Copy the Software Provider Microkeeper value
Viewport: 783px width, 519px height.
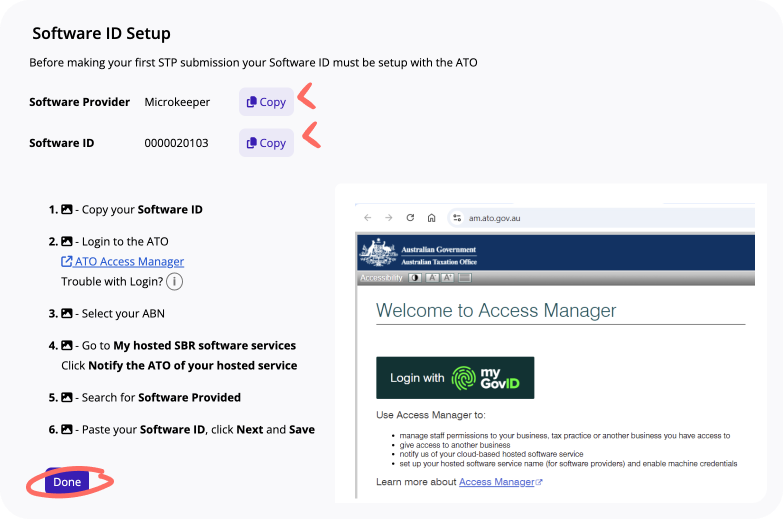tap(266, 102)
